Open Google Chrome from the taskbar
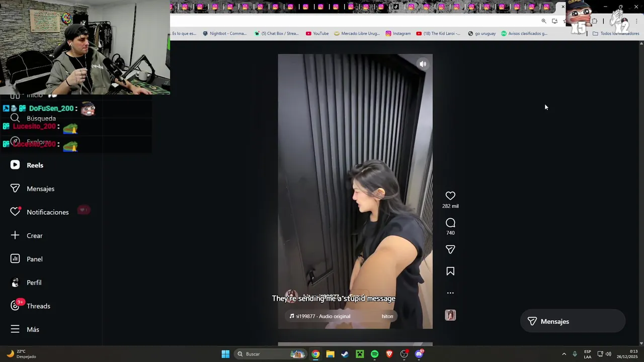Screen dimensions: 644x362 coord(315,354)
